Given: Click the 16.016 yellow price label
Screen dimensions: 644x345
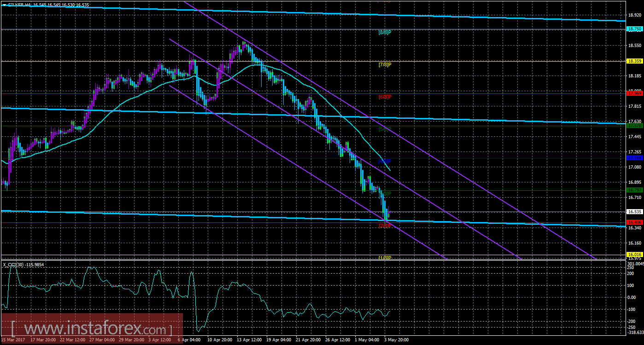Looking at the screenshot, I should 634,254.
